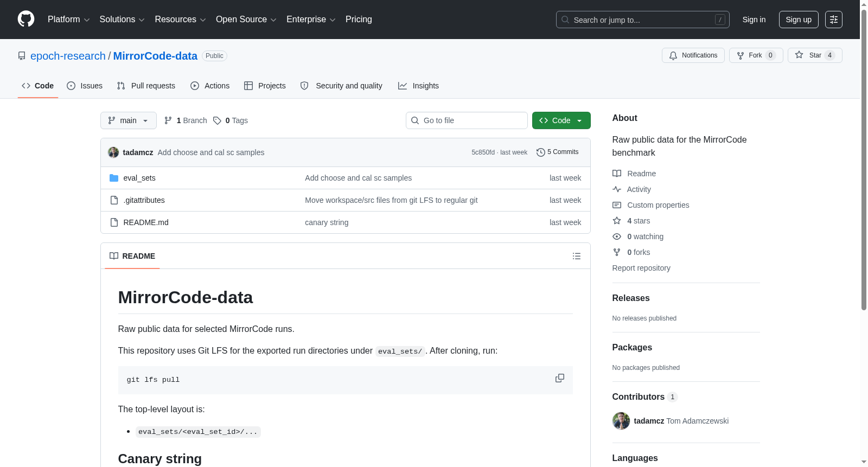Open the eval_sets folder
Screen dimensions: 868x467
139,178
